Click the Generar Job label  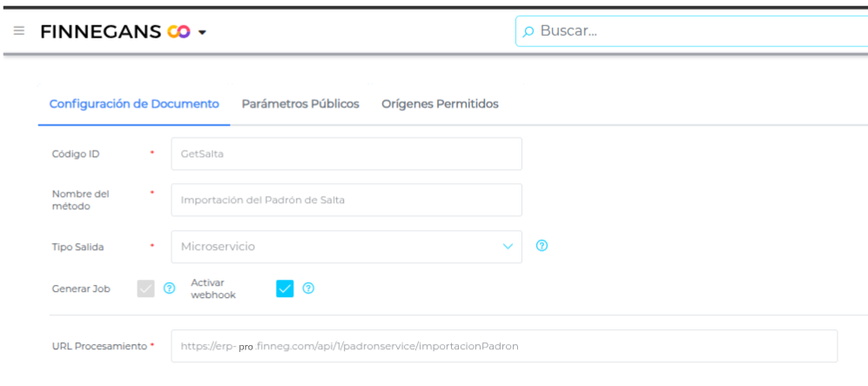point(81,288)
